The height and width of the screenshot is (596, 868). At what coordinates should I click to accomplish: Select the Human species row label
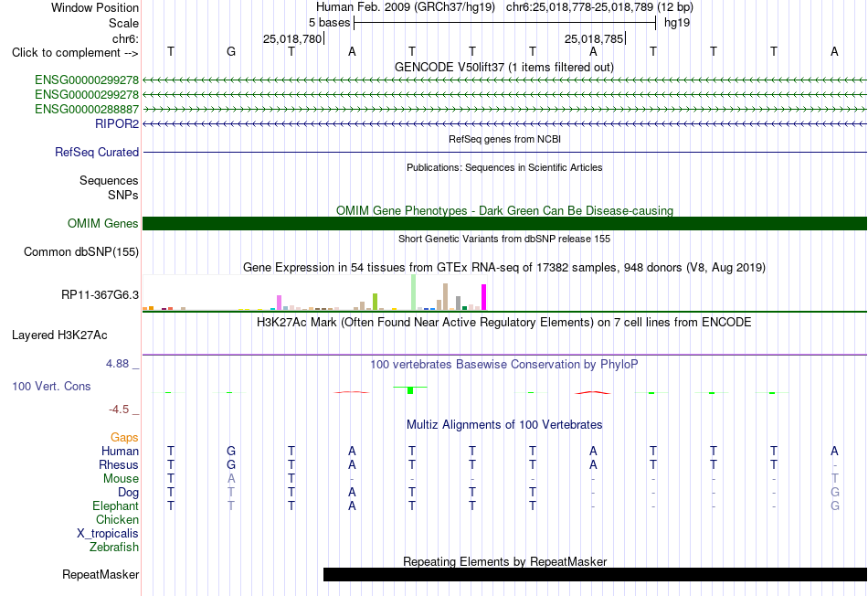(x=120, y=451)
